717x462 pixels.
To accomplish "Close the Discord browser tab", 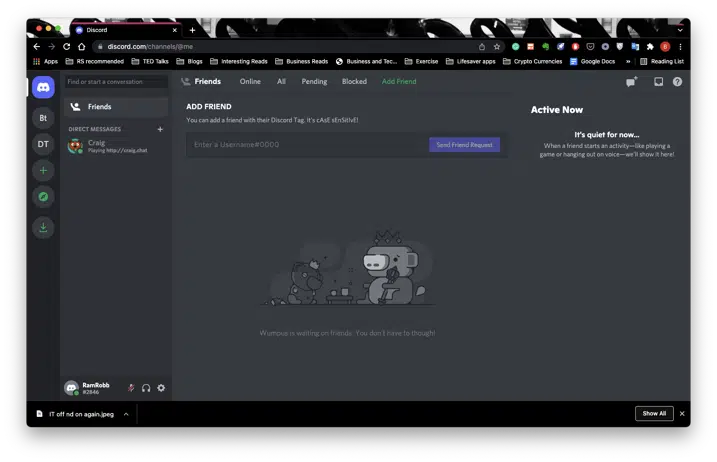I will pyautogui.click(x=175, y=30).
